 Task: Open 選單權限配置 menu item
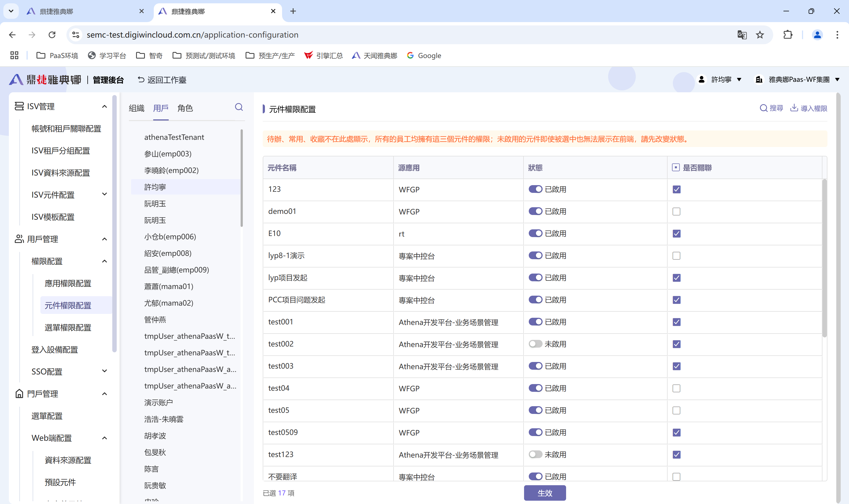68,327
